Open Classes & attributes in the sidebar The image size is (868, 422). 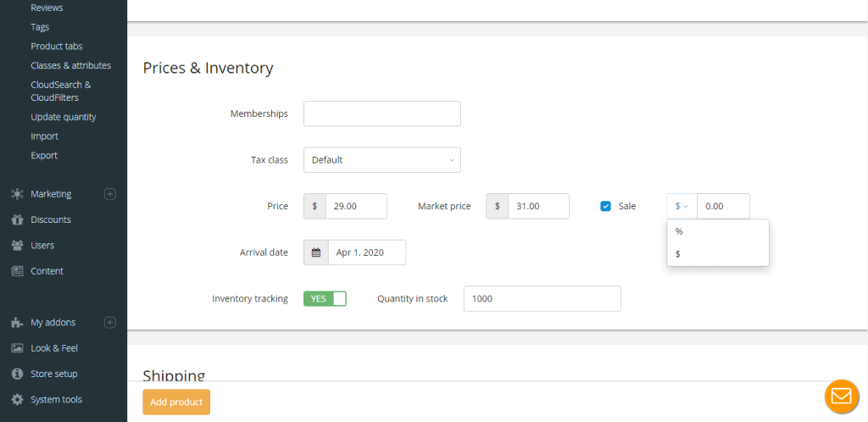(x=71, y=65)
